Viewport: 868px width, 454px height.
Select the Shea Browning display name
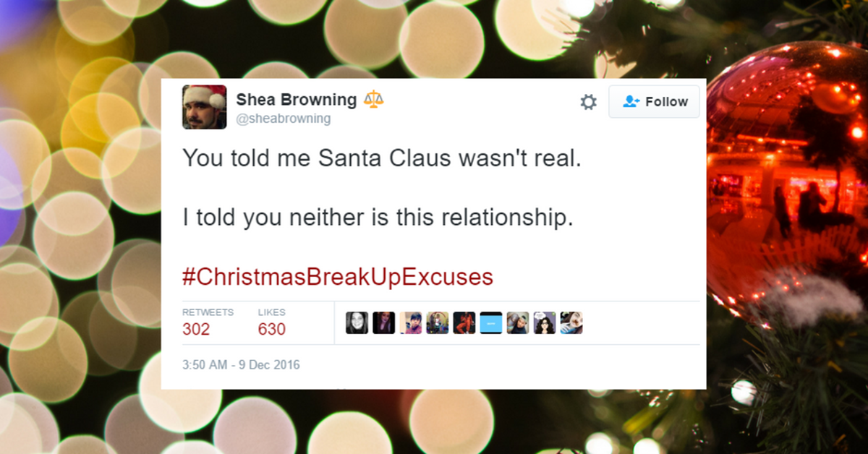tap(292, 100)
